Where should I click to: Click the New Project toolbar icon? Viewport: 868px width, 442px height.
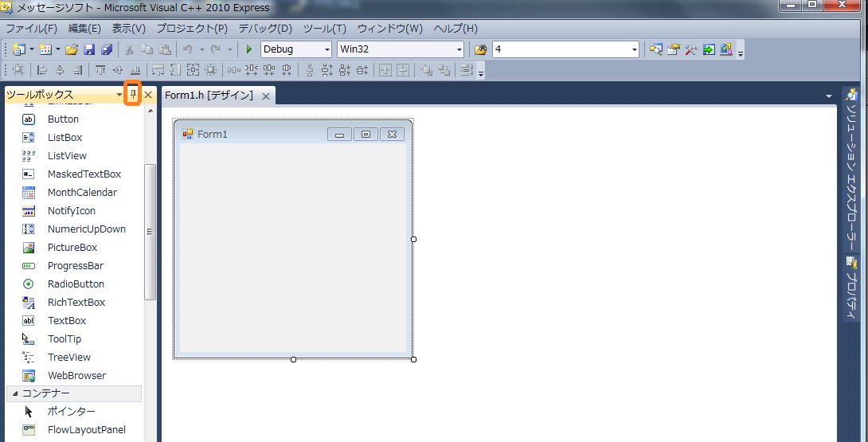pyautogui.click(x=18, y=49)
